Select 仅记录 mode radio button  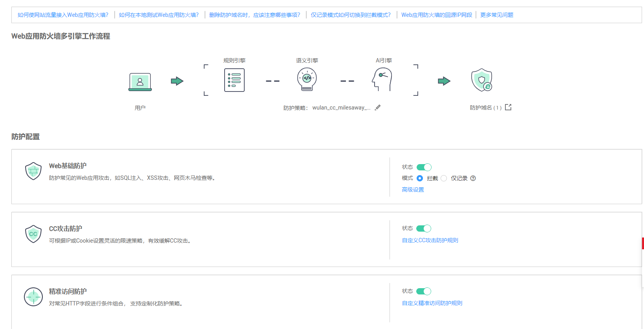pos(444,178)
